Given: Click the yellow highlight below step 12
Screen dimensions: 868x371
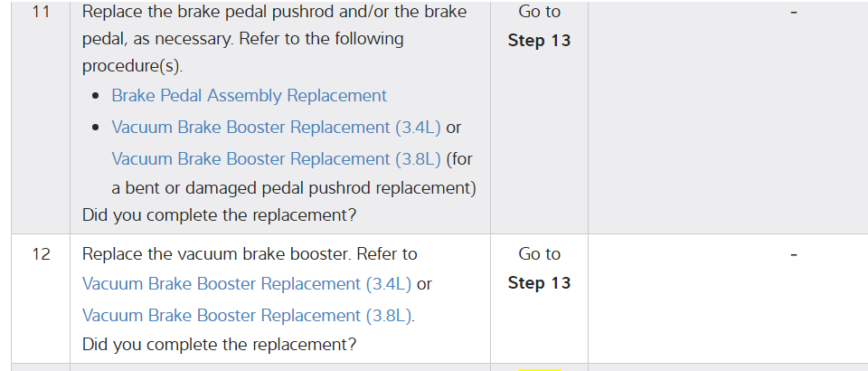Looking at the screenshot, I should [539, 368].
